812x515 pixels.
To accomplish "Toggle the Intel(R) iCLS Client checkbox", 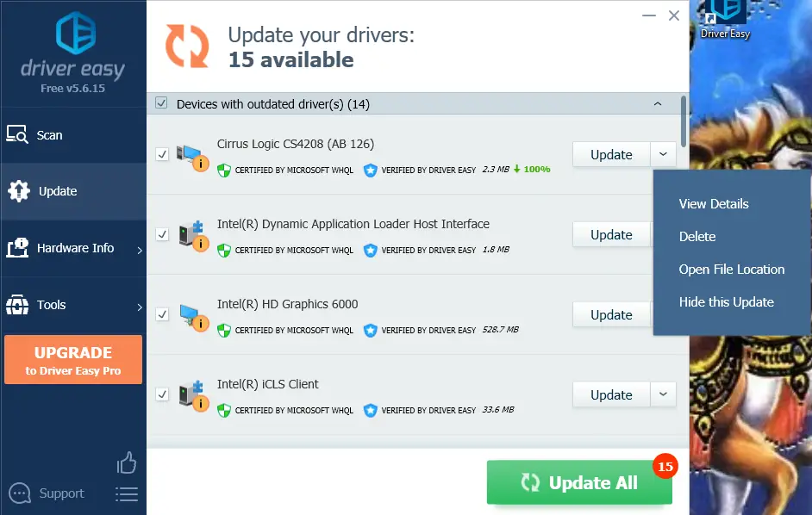I will click(x=162, y=394).
